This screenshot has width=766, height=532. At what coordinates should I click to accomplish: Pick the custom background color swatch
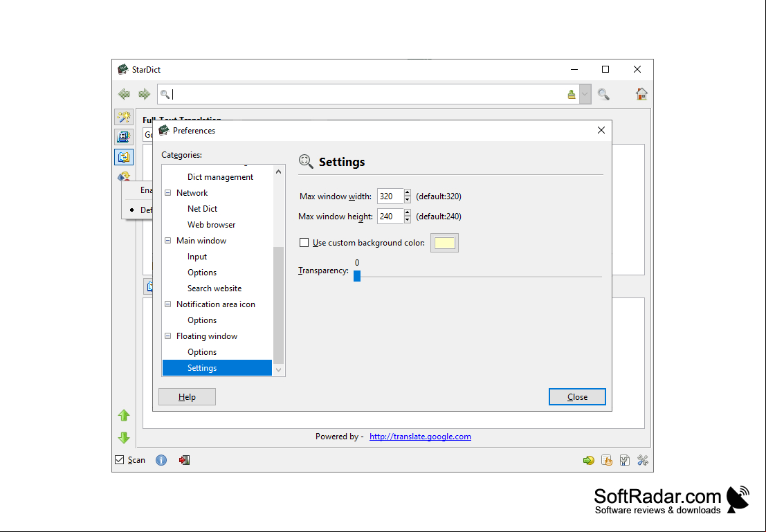[444, 243]
